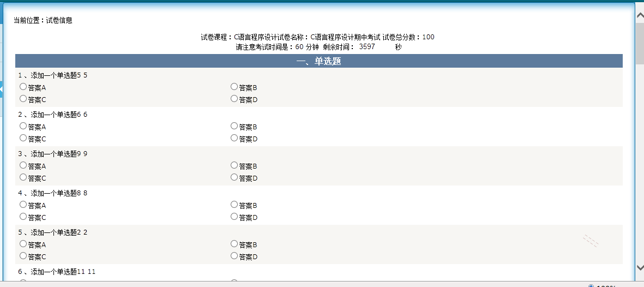Image resolution: width=644 pixels, height=287 pixels.
Task: Mark 答案A for question 4
Action: click(23, 205)
